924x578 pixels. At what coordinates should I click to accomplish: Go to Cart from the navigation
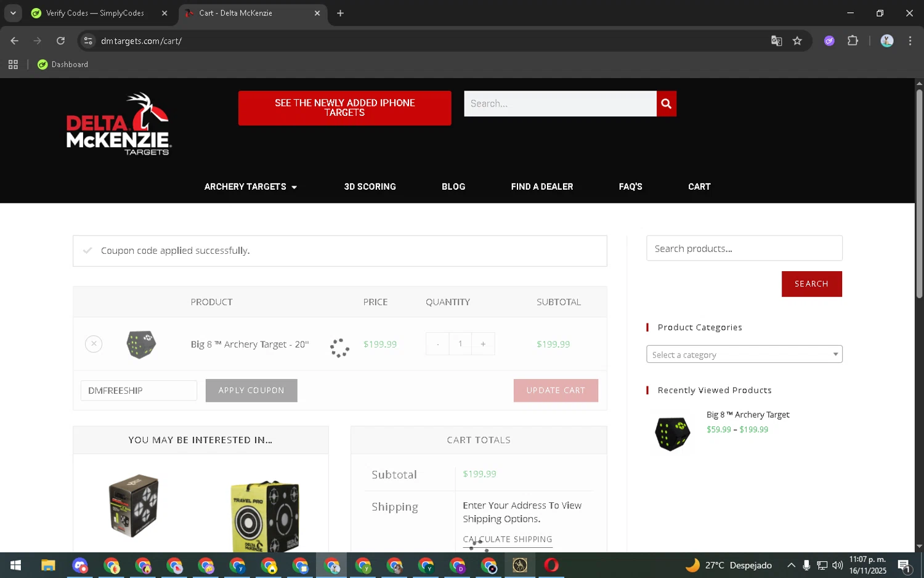[x=699, y=187]
